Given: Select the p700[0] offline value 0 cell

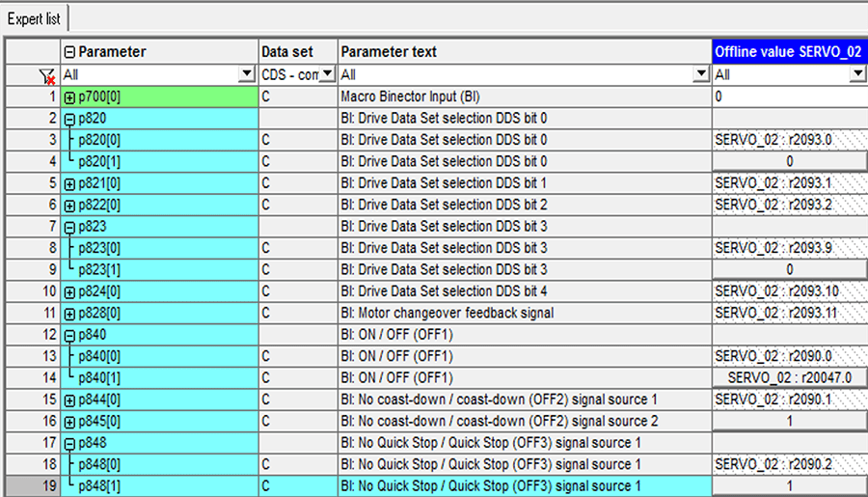Looking at the screenshot, I should (x=790, y=97).
